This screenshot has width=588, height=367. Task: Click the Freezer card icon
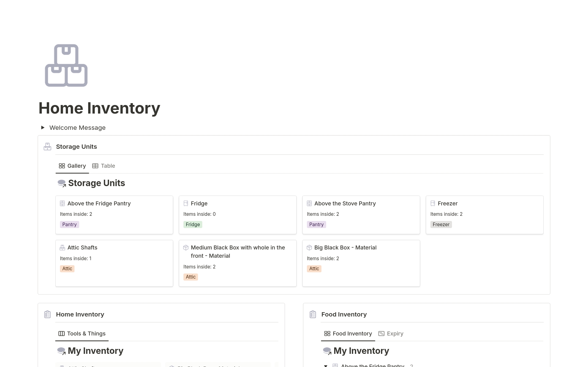coord(433,204)
